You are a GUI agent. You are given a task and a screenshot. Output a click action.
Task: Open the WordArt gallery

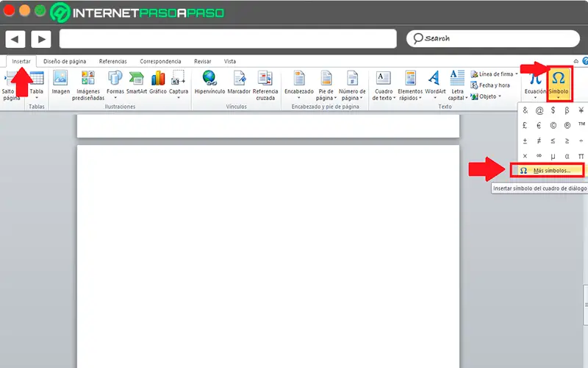click(435, 85)
